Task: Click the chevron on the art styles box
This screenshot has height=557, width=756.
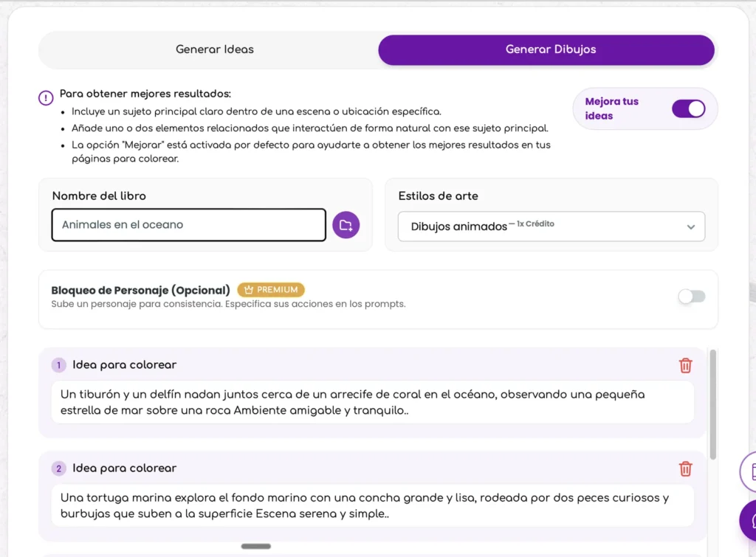Action: (x=690, y=226)
